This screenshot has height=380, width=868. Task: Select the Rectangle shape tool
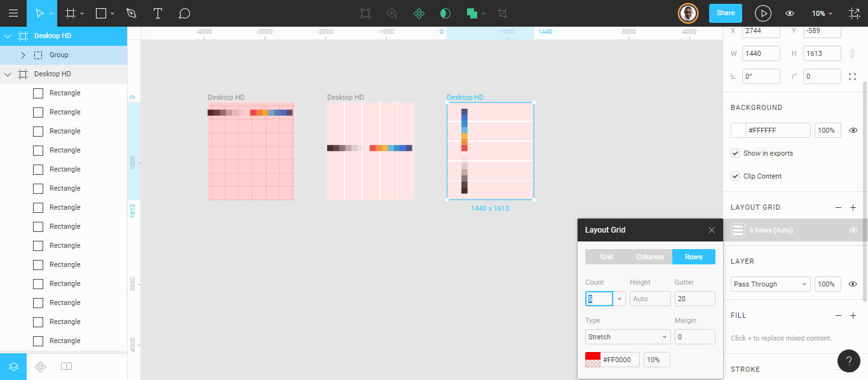coord(100,13)
